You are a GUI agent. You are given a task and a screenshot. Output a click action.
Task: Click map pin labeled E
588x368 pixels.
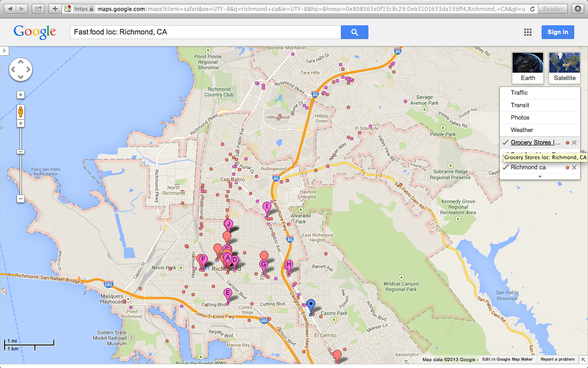[x=228, y=294]
